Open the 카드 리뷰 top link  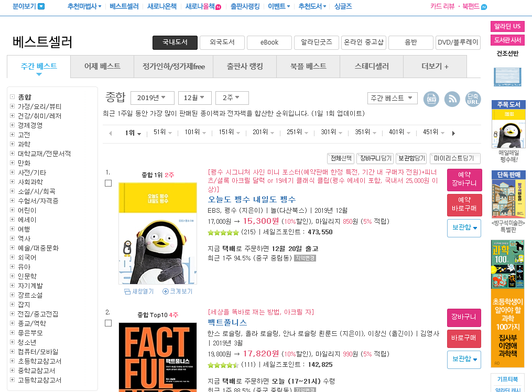(442, 6)
